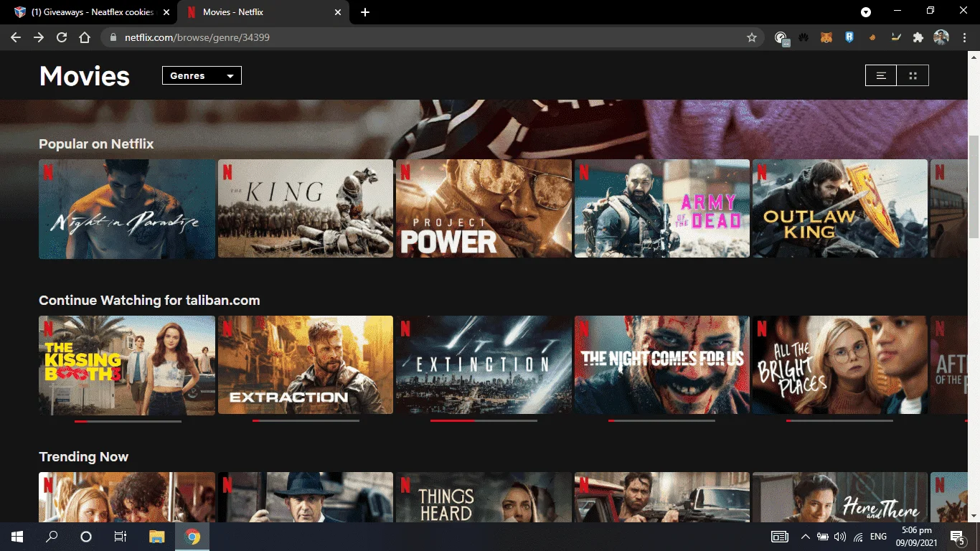Show hidden system tray icons
Screen dimensions: 980x551
[805, 537]
